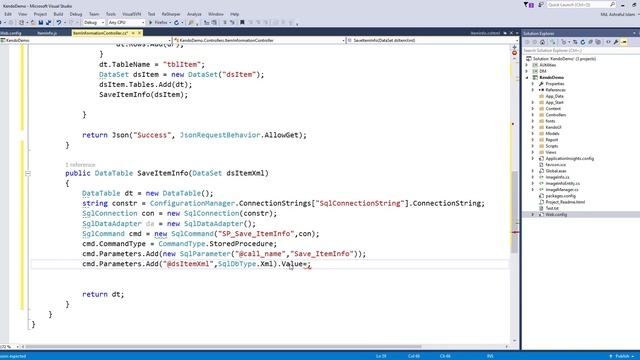Select Global.asax in Solution Explorer
640x360 pixels.
coord(556,171)
